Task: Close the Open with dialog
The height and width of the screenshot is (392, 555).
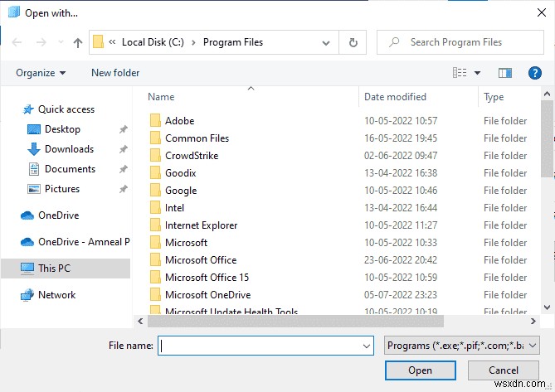Action: click(541, 13)
